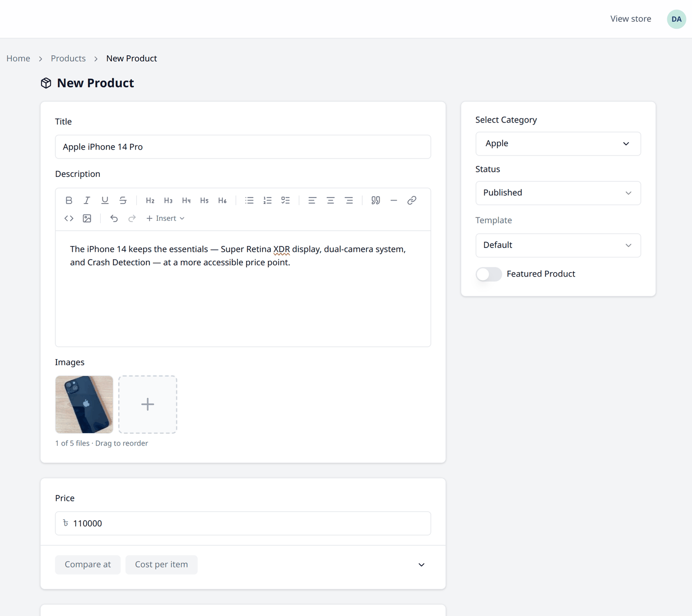Expand the pricing options chevron
Viewport: 692px width, 616px height.
[x=422, y=565]
